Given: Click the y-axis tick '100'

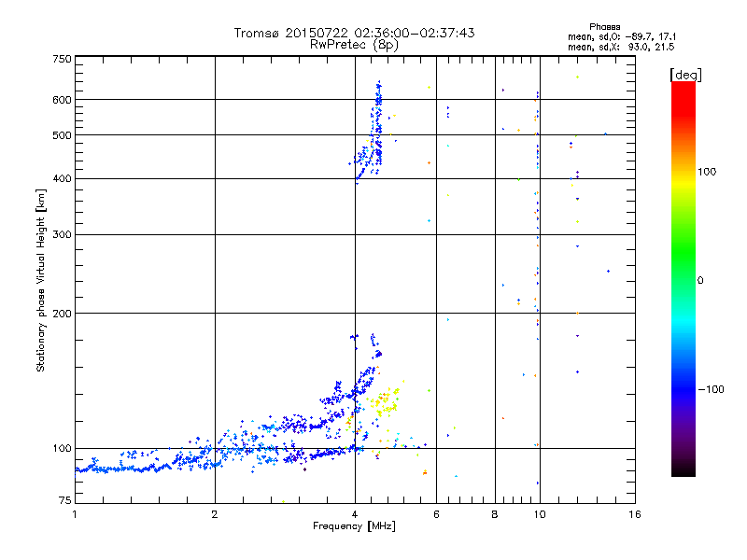Looking at the screenshot, I should click(x=62, y=449).
